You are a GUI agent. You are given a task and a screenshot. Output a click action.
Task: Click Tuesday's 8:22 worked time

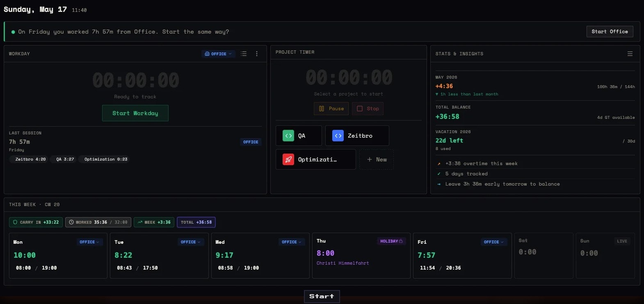point(123,255)
